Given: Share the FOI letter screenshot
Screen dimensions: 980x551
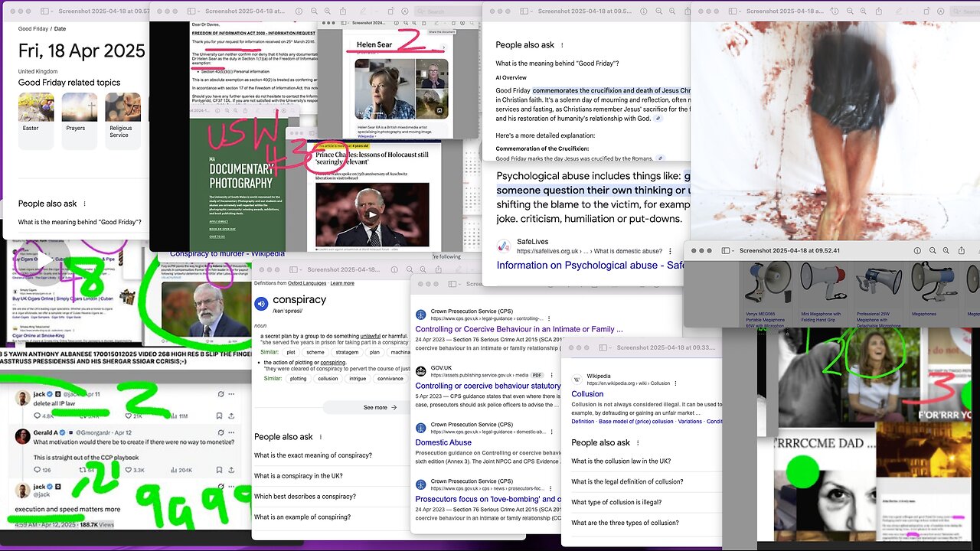Looking at the screenshot, I should point(343,11).
